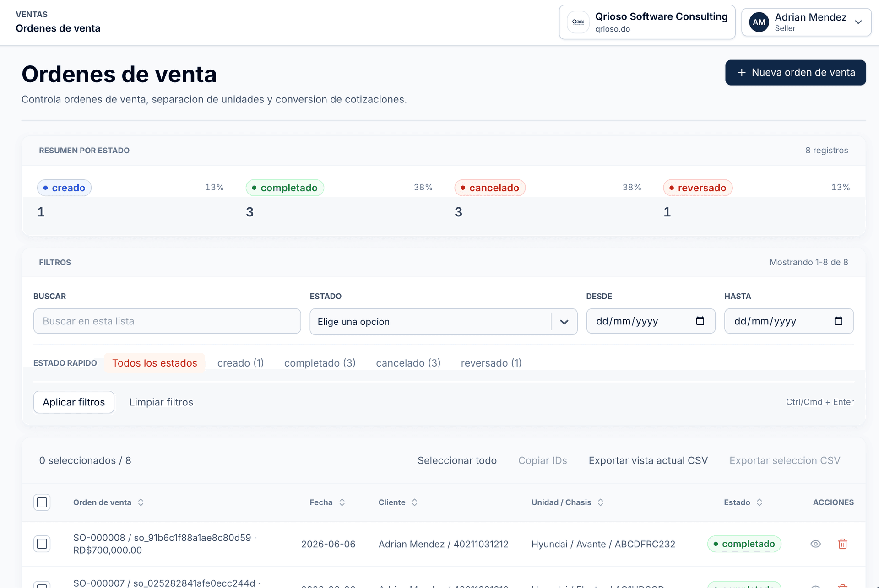Select the 'reversado (1)' quick filter

click(491, 363)
